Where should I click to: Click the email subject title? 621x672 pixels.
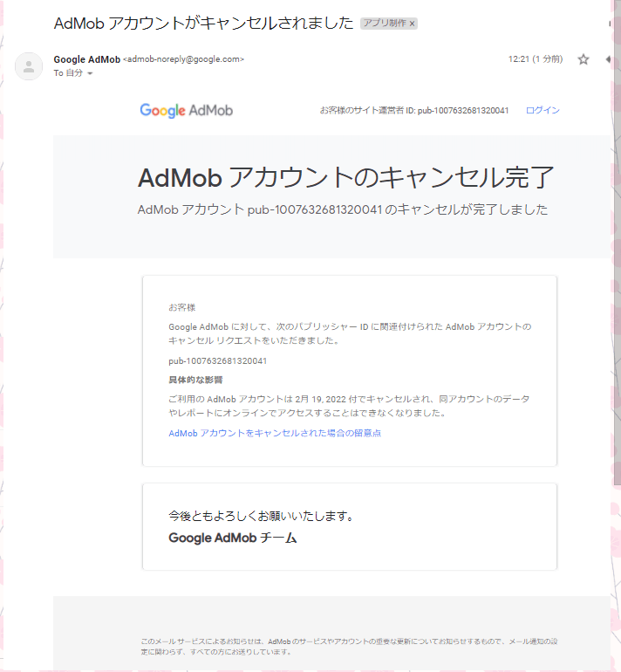(x=203, y=23)
